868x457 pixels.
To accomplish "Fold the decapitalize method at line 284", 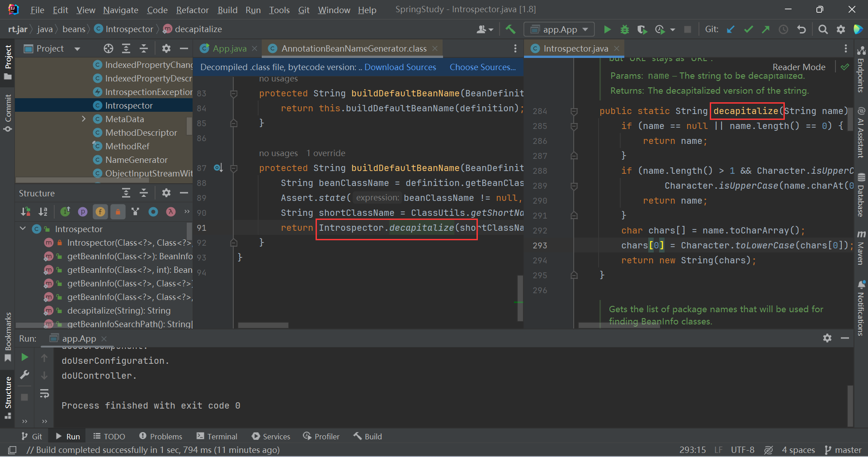I will (574, 111).
